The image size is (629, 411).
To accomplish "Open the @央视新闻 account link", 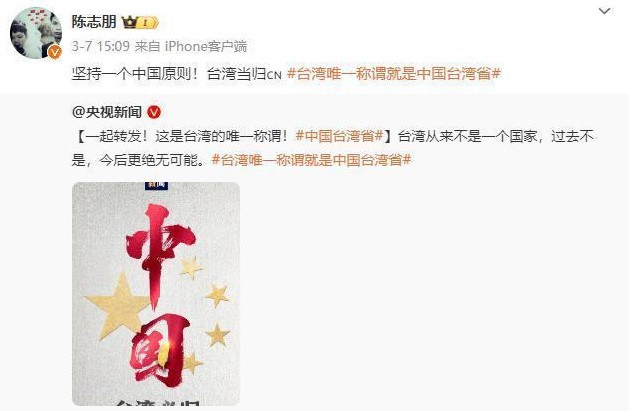I will coord(107,112).
